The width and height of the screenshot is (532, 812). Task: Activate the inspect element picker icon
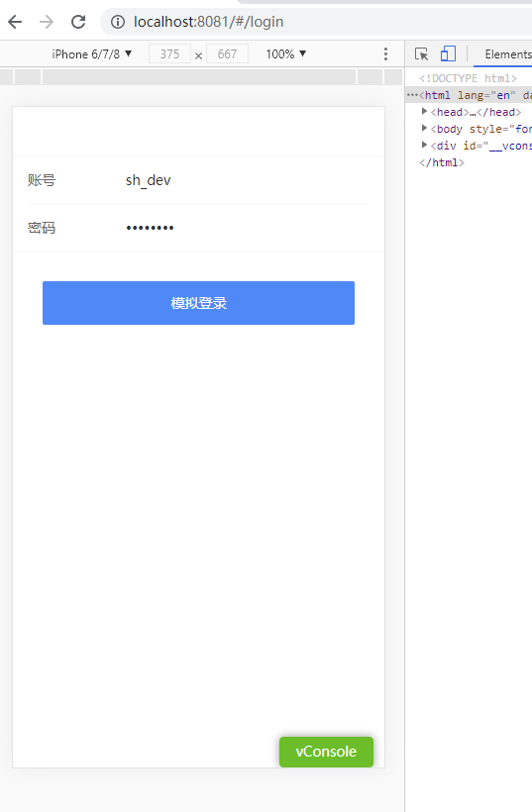[422, 53]
